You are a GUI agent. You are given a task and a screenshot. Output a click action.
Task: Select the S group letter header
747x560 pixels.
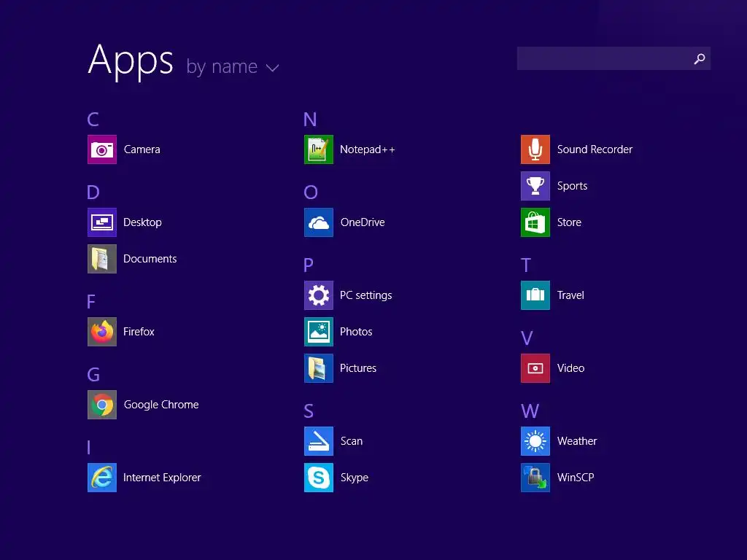coord(309,411)
